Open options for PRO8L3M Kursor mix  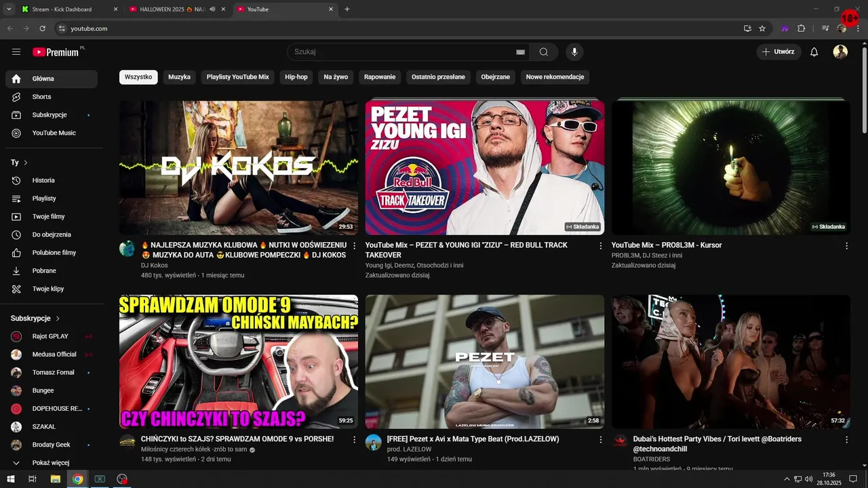tap(846, 246)
